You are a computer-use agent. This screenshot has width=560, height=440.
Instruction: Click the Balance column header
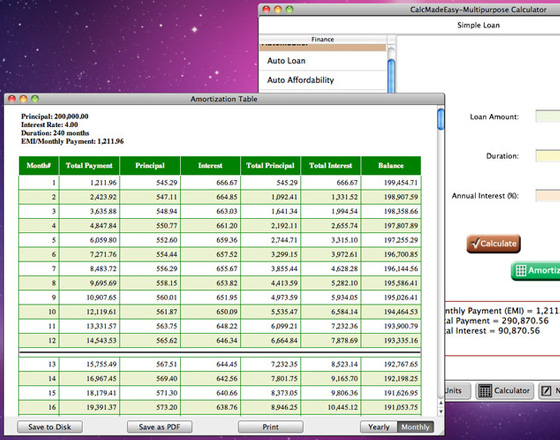(x=391, y=166)
